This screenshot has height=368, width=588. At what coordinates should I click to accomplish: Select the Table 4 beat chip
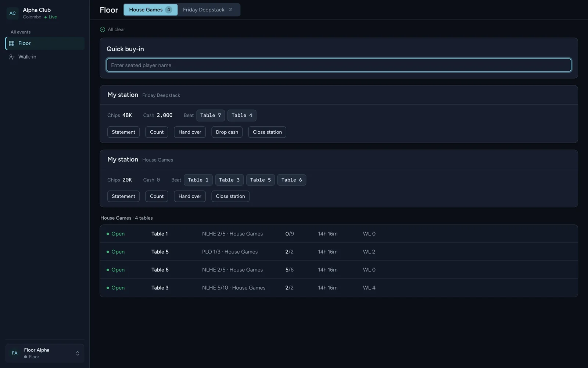(x=242, y=116)
